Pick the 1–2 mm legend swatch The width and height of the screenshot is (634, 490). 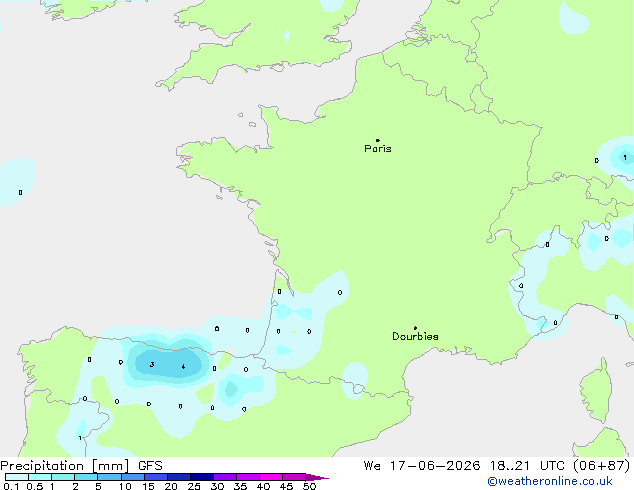[63, 477]
